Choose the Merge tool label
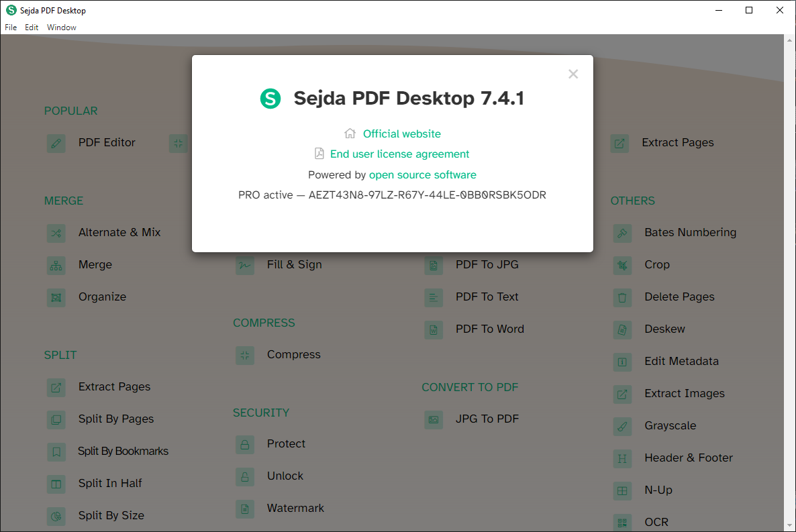This screenshot has height=532, width=796. [95, 265]
